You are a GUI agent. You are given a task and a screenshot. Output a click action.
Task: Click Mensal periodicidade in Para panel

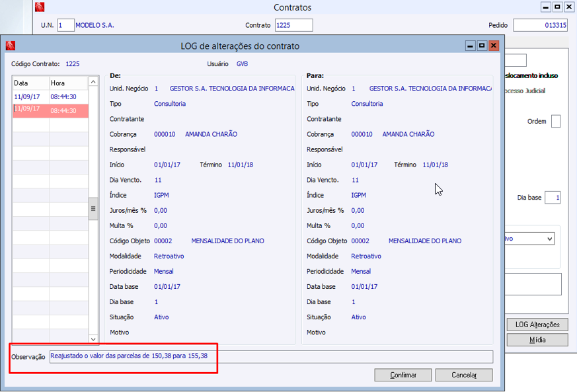point(361,271)
